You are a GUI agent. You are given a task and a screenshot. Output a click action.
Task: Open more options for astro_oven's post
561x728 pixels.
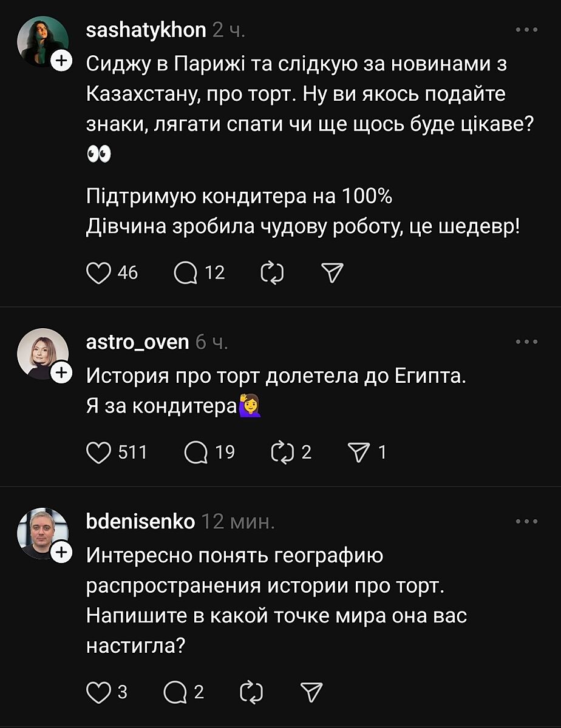tap(526, 342)
